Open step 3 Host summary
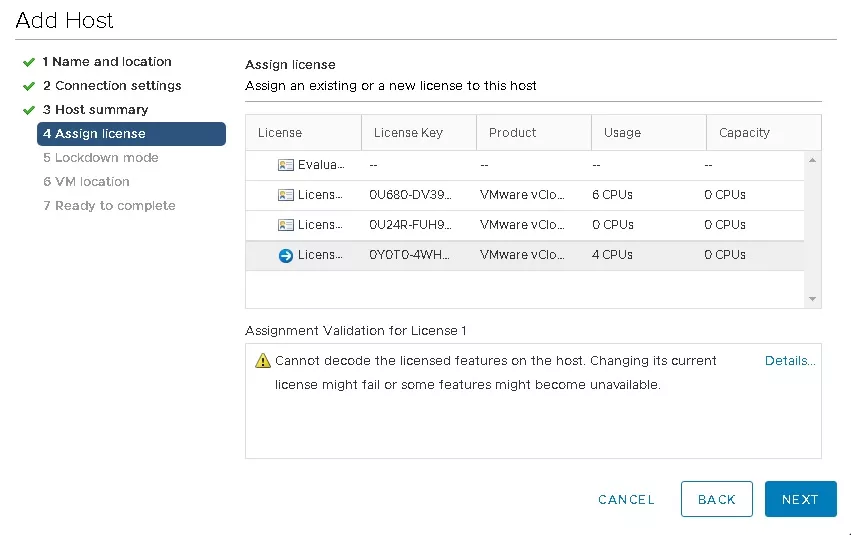This screenshot has height=535, width=851. tap(96, 110)
